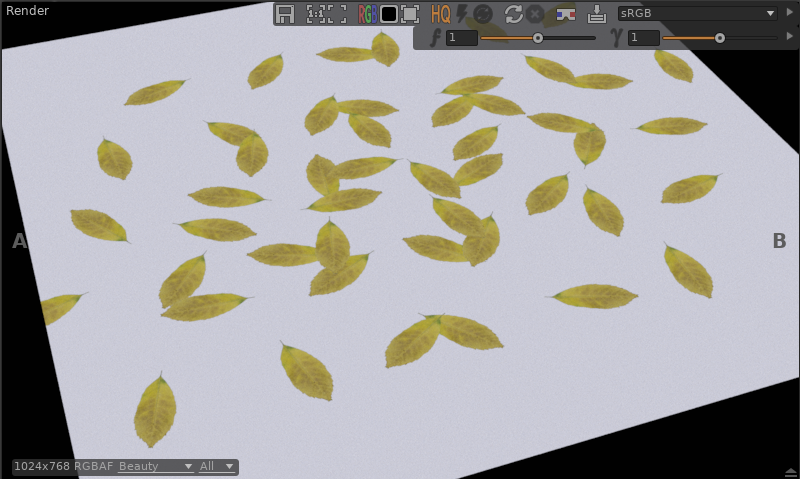This screenshot has width=800, height=479.
Task: Click the cancel render X icon
Action: point(535,14)
